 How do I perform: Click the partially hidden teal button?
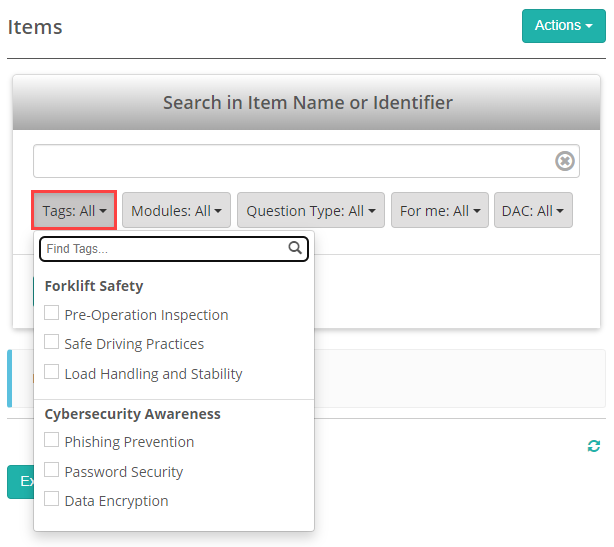click(20, 481)
